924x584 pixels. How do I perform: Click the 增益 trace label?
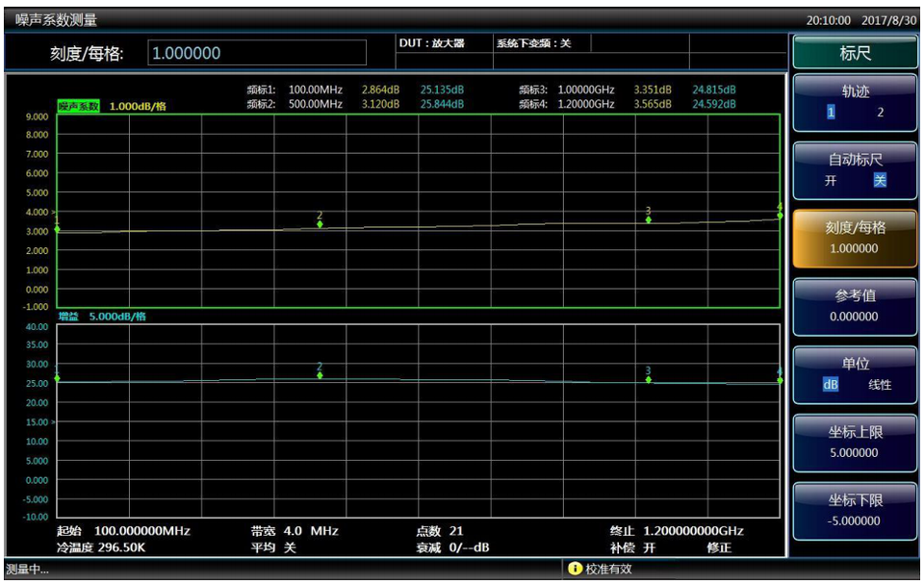click(x=68, y=317)
